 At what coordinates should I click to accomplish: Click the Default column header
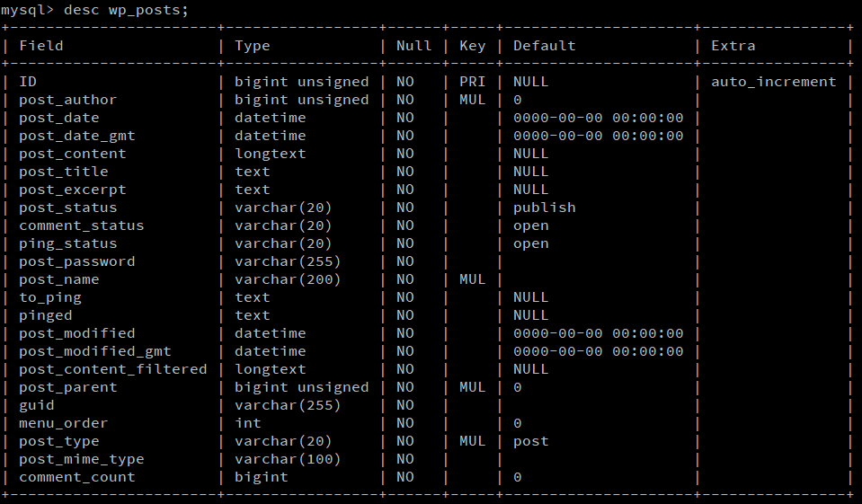545,46
